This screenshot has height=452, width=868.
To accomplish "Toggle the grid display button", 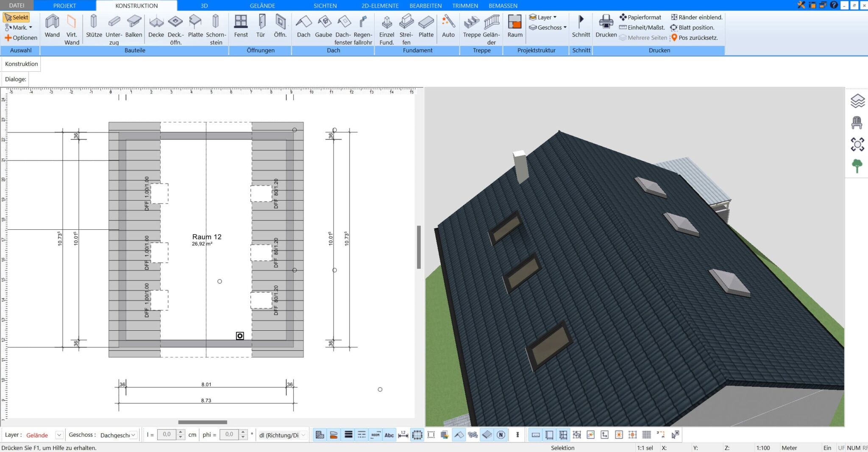I will [646, 435].
